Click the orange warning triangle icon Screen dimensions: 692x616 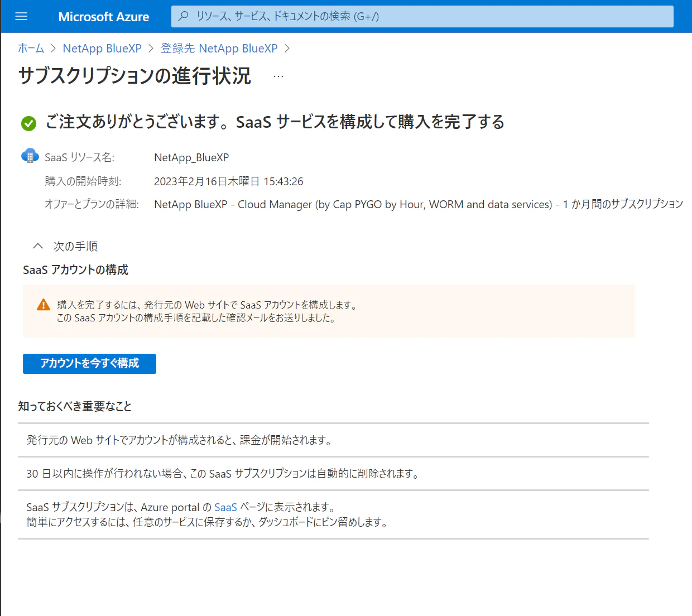[x=44, y=305]
